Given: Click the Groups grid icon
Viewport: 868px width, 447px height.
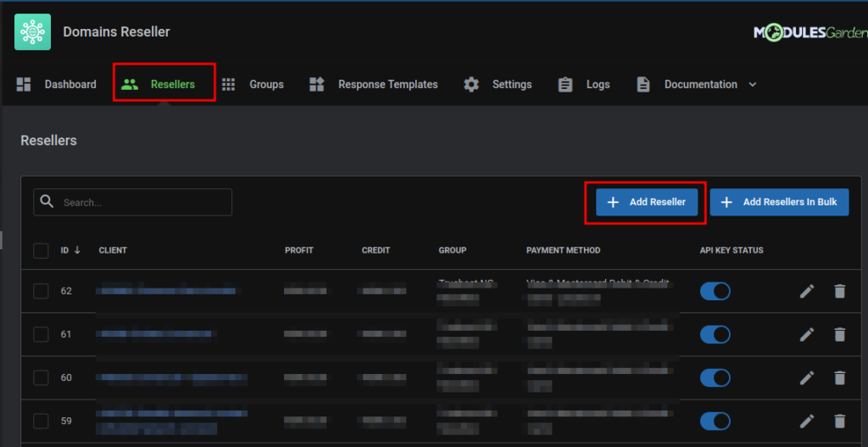Looking at the screenshot, I should click(228, 85).
